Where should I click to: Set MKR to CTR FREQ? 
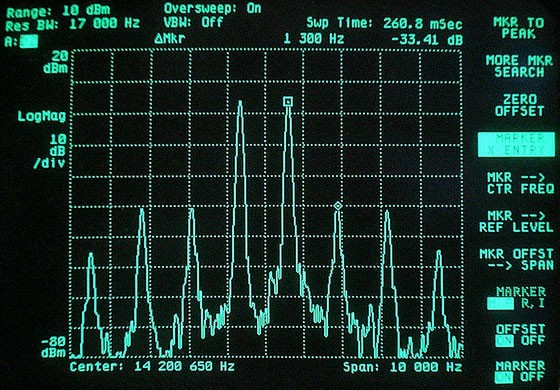[520, 183]
